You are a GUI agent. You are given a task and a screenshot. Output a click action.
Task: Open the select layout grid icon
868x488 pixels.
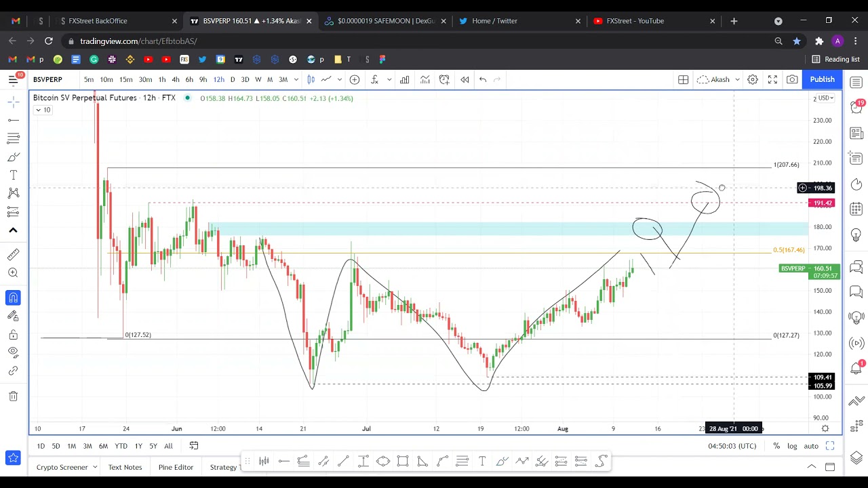coord(683,79)
